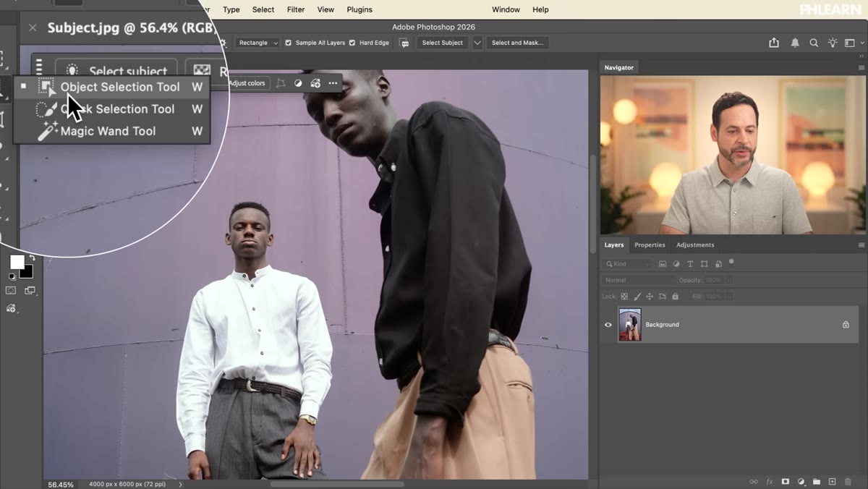The width and height of the screenshot is (868, 489).
Task: Create new fill or adjustment layer icon
Action: click(801, 481)
